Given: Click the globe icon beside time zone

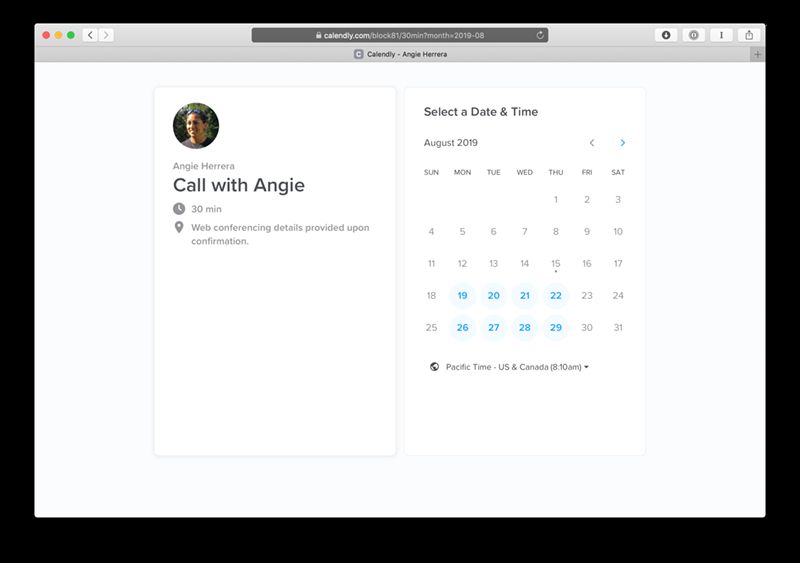Looking at the screenshot, I should point(434,367).
